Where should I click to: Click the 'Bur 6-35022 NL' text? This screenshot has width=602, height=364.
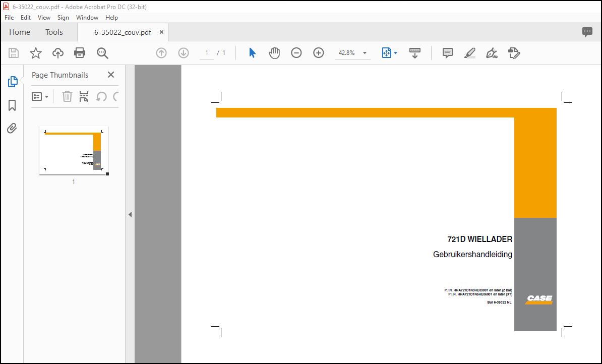[500, 302]
